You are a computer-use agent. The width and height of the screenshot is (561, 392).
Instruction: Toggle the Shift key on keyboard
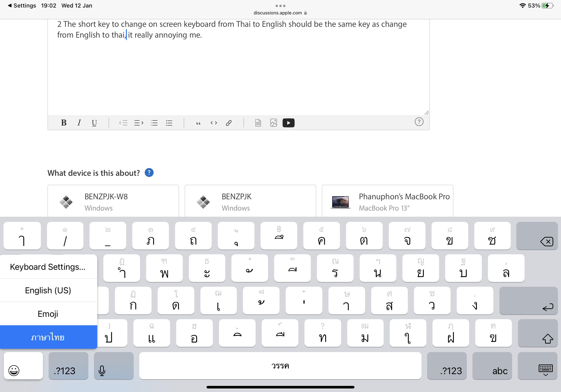click(x=538, y=333)
